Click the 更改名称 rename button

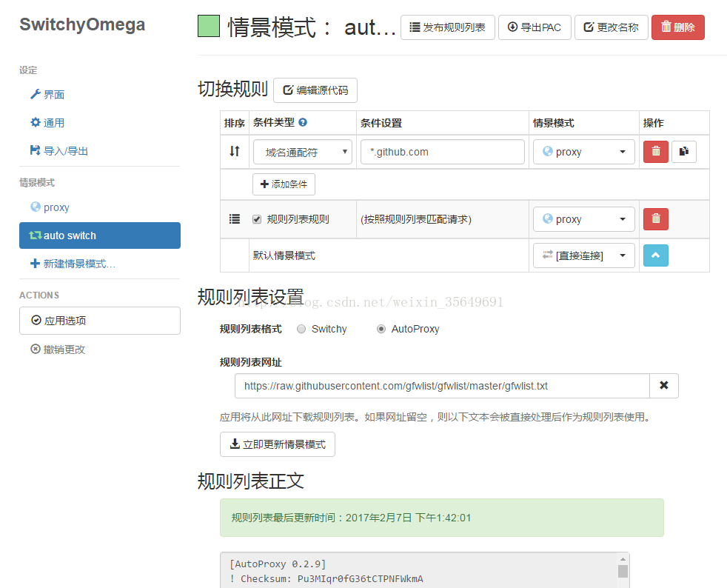[611, 27]
